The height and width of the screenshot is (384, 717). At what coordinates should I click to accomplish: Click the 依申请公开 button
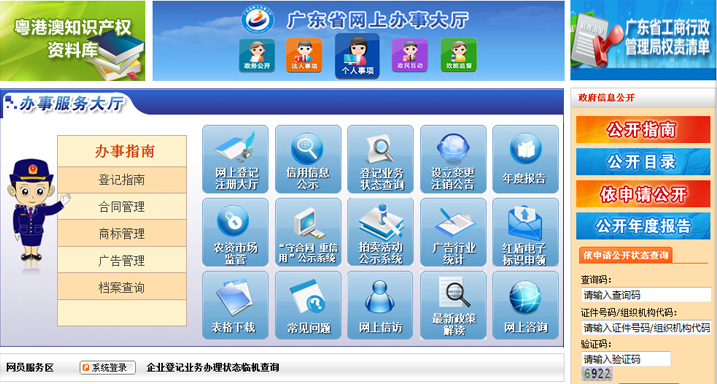click(x=643, y=194)
